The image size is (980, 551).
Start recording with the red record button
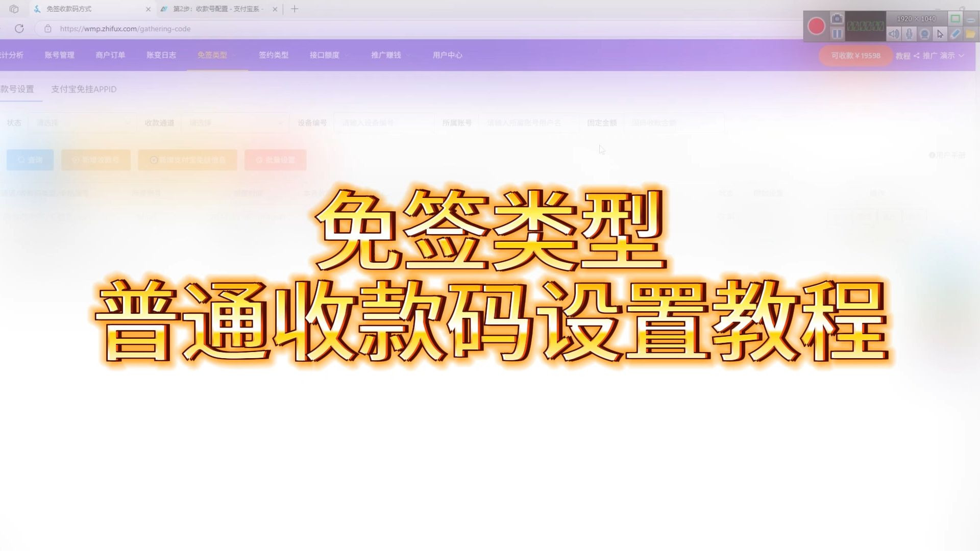(x=816, y=27)
